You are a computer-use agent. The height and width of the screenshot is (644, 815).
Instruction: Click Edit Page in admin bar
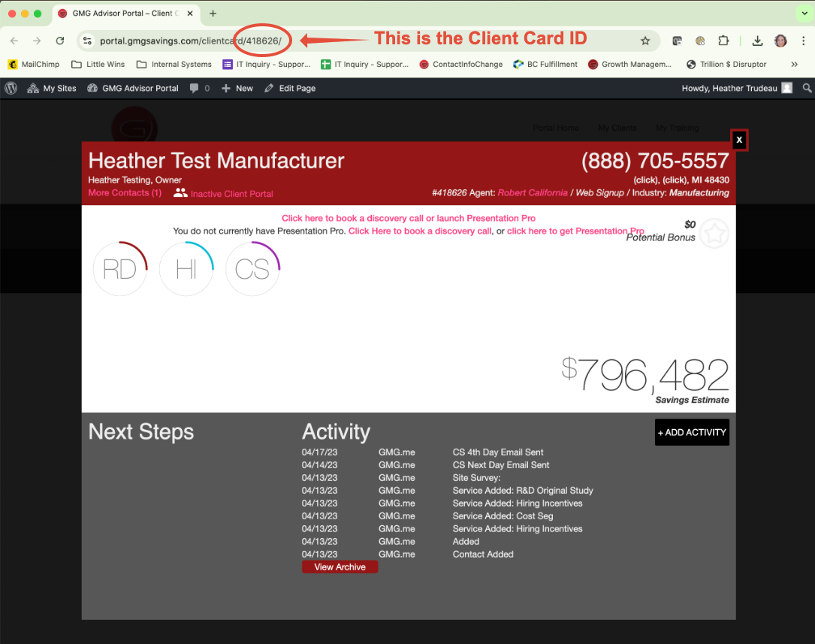(290, 89)
